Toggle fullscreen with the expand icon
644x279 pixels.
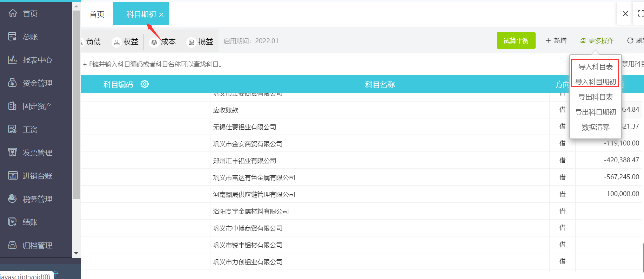point(640,14)
